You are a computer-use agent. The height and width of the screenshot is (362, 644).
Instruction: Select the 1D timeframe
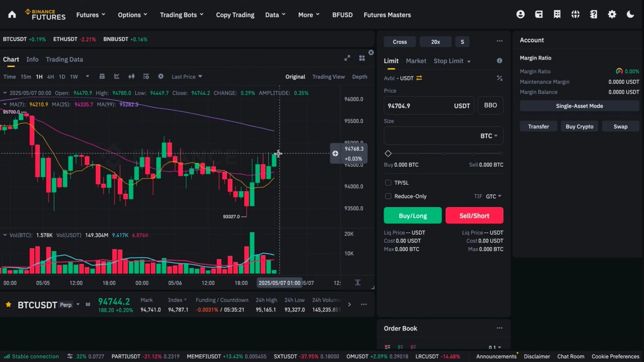pyautogui.click(x=62, y=77)
